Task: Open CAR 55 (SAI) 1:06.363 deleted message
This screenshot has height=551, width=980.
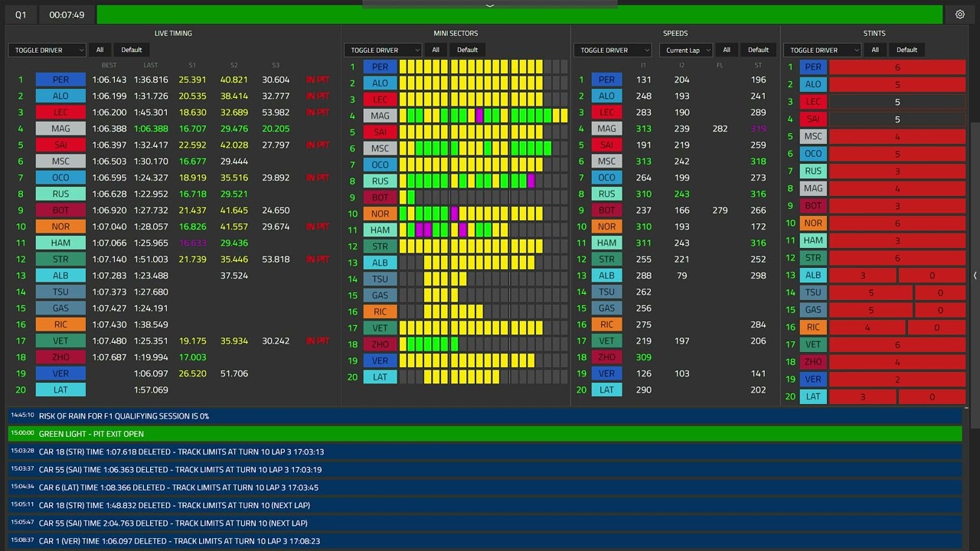Action: [485, 470]
